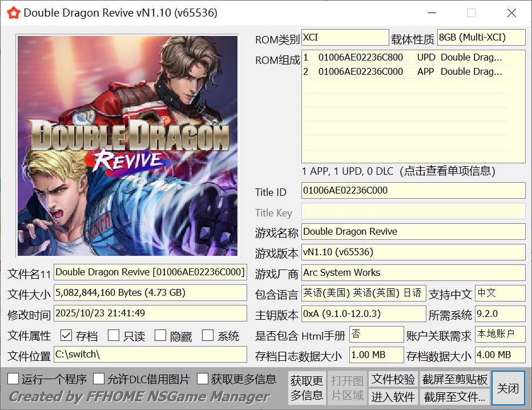
Task: Click the Double Dragon Revive cover art
Action: [127, 146]
